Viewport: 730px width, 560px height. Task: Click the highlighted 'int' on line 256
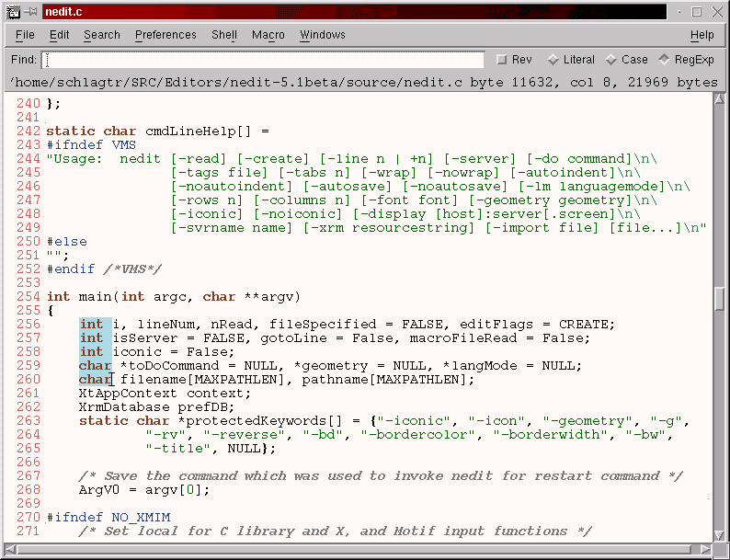[91, 325]
